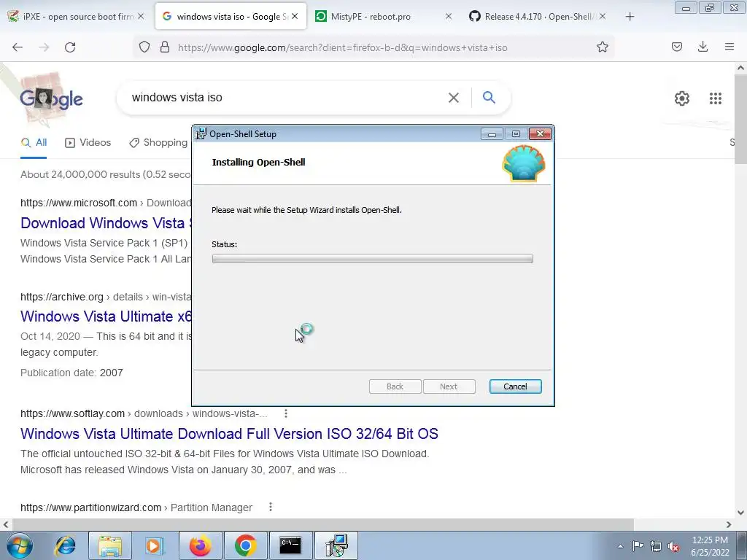The width and height of the screenshot is (747, 560).
Task: Launch Google Chrome from taskbar
Action: (245, 545)
